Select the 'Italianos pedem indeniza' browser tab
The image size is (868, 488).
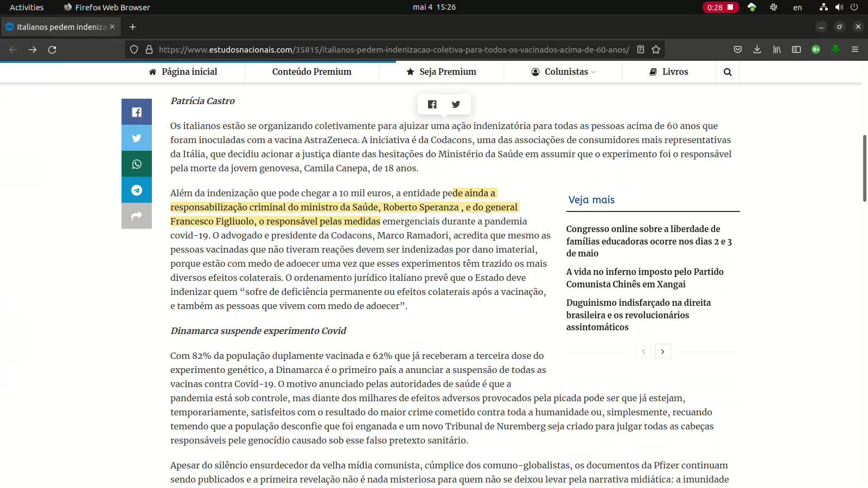60,27
